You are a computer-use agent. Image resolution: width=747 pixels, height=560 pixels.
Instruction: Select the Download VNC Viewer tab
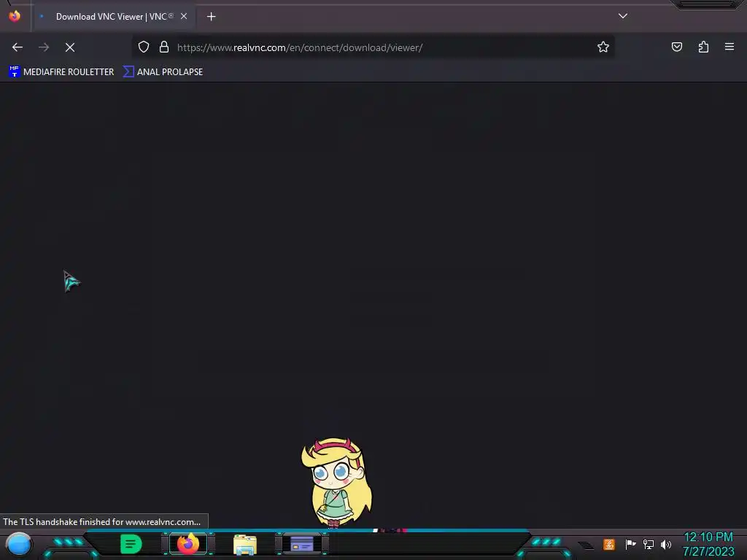coord(114,17)
